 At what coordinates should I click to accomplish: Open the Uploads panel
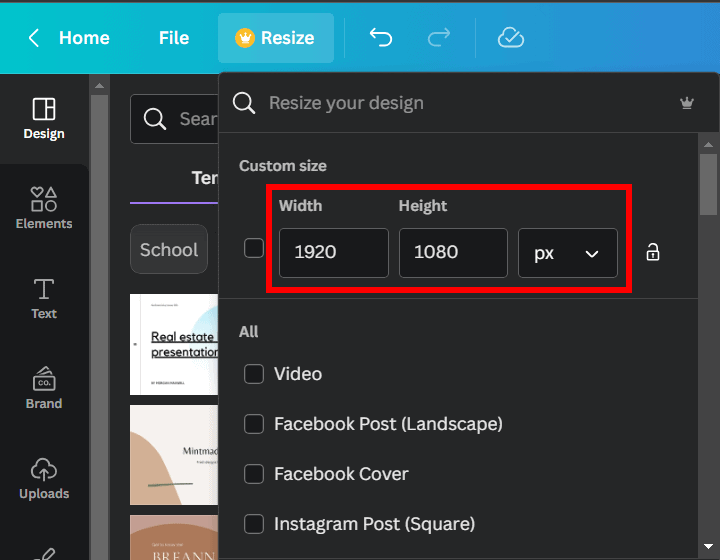pos(44,478)
